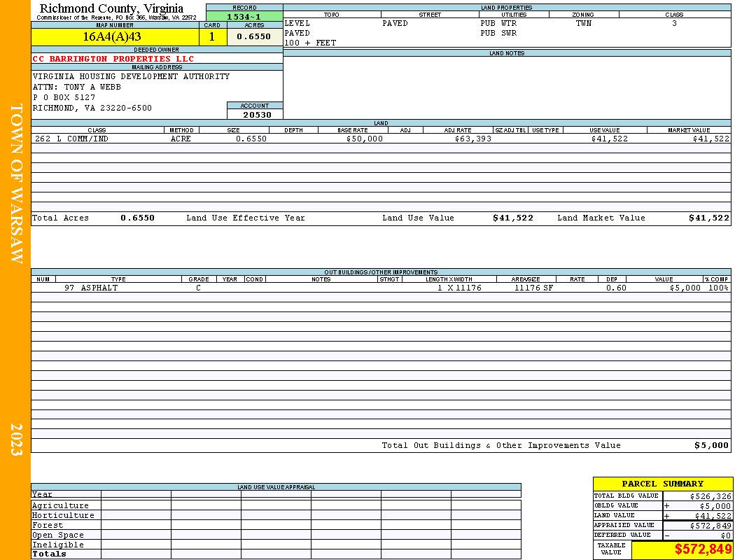Image resolution: width=735 pixels, height=560 pixels.
Task: Click ATTN: TONY A WEBB line
Action: tap(77, 87)
